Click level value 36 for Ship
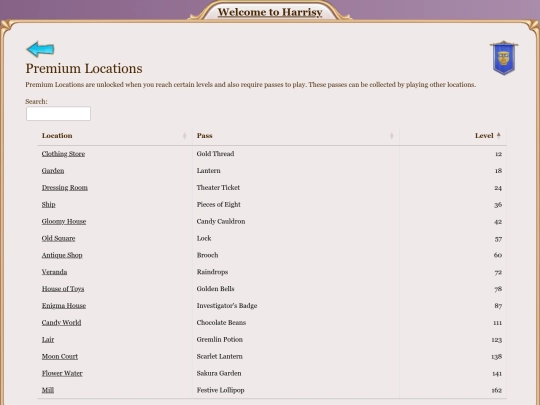Image resolution: width=540 pixels, height=405 pixels. coord(498,205)
